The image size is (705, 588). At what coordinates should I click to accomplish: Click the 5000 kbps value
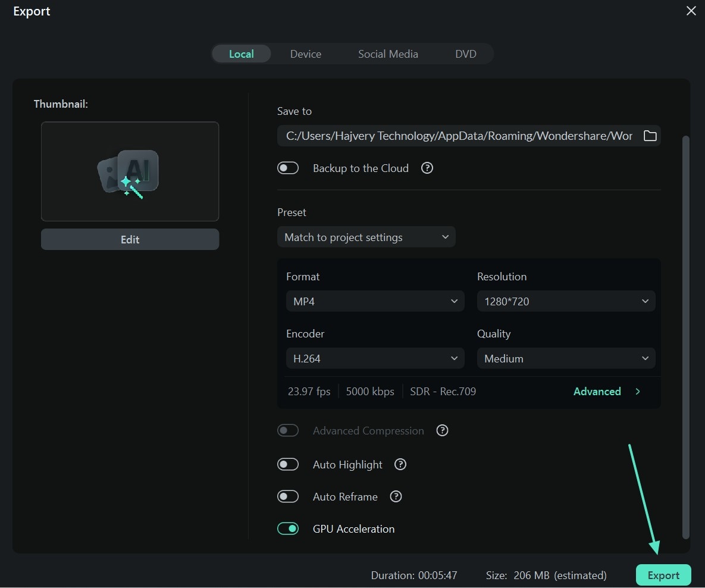[x=370, y=392]
